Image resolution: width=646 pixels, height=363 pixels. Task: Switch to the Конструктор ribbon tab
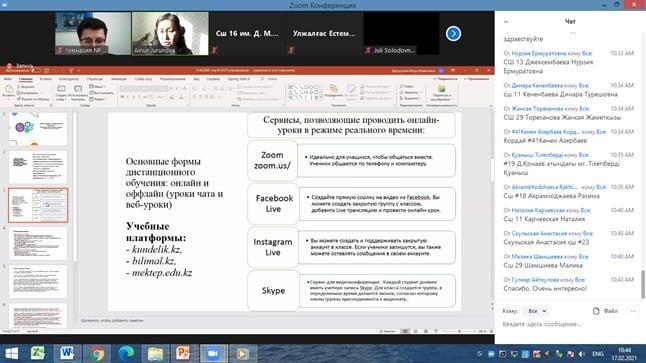(x=69, y=79)
